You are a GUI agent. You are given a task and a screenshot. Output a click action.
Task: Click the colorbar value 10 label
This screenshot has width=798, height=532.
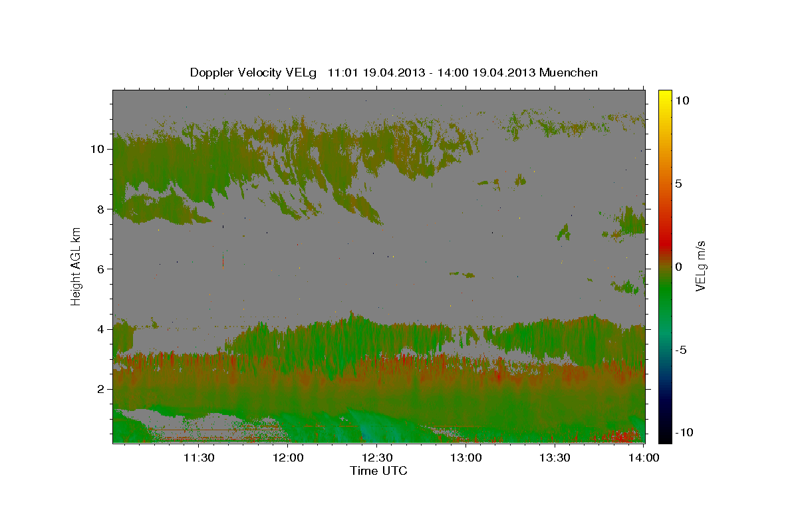682,100
